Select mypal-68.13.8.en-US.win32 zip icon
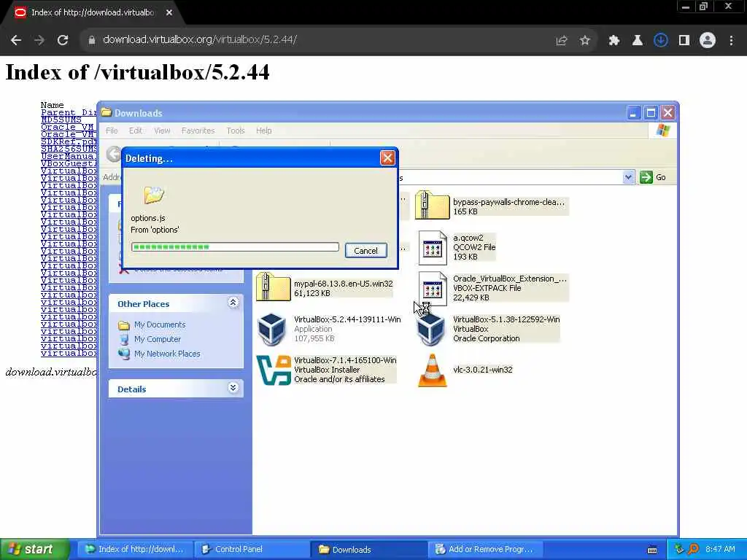The width and height of the screenshot is (747, 560). [273, 287]
